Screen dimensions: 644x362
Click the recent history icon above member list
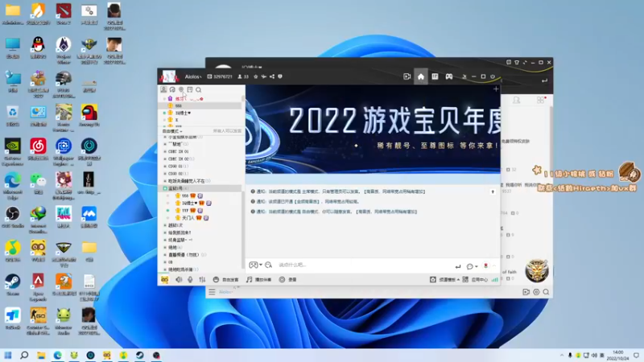(172, 89)
